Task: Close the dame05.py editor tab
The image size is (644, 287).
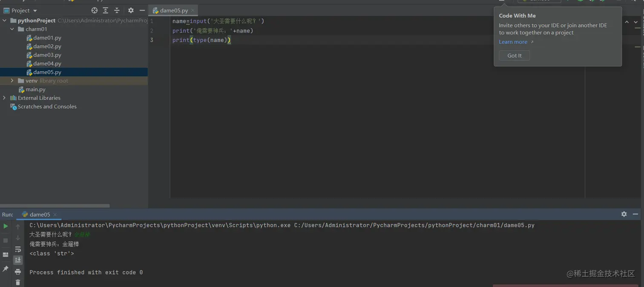Action: (x=193, y=10)
